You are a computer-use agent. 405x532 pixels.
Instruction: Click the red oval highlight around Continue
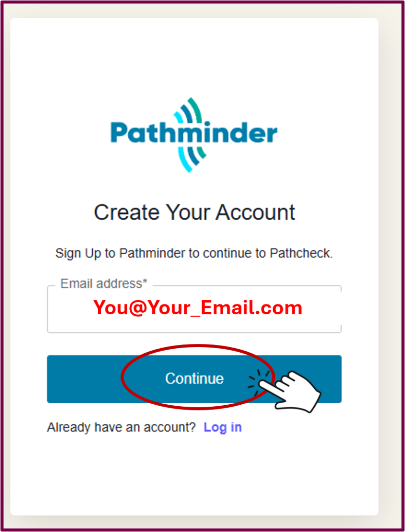197,378
